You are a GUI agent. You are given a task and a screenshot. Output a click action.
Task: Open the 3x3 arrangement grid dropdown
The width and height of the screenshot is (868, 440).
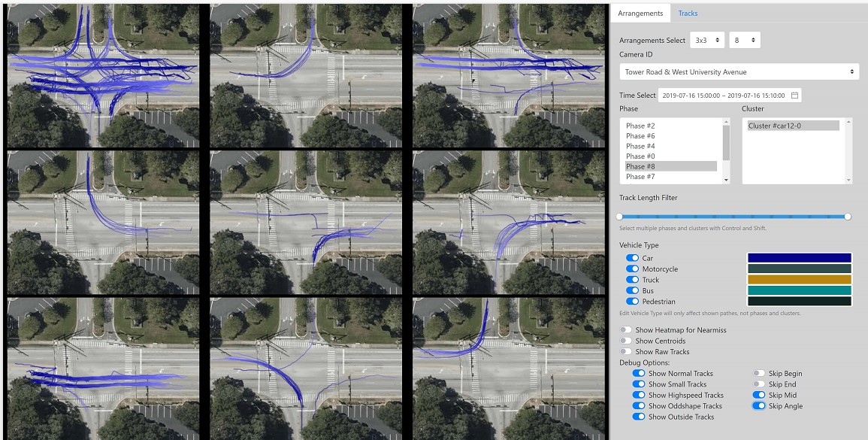pyautogui.click(x=707, y=40)
